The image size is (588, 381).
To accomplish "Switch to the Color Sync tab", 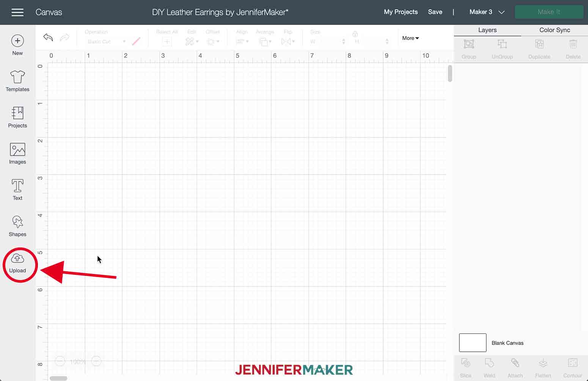I will pos(555,30).
